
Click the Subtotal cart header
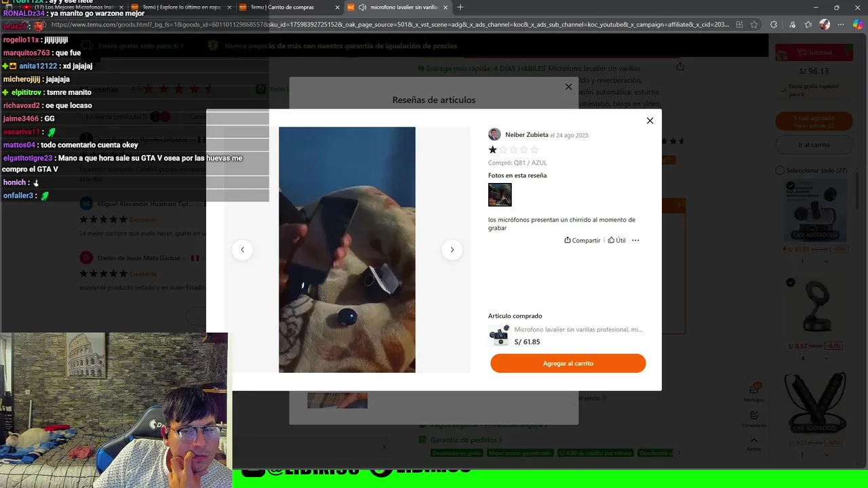click(x=814, y=53)
